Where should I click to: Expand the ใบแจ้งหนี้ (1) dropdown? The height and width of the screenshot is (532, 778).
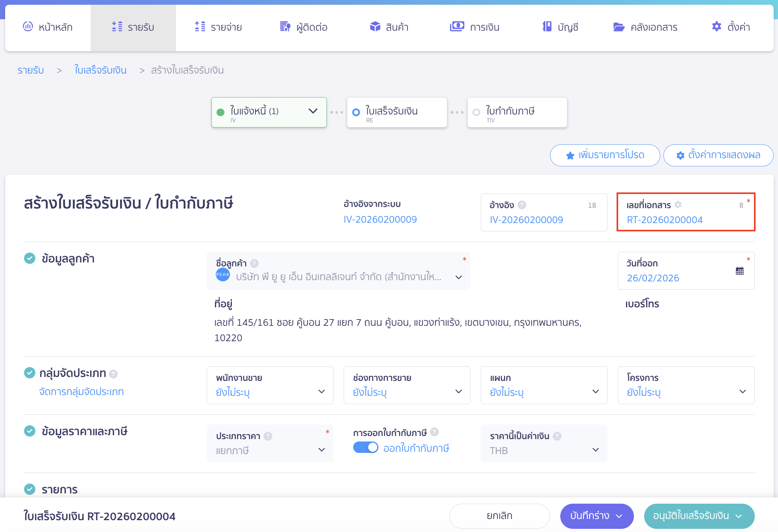[x=313, y=111]
